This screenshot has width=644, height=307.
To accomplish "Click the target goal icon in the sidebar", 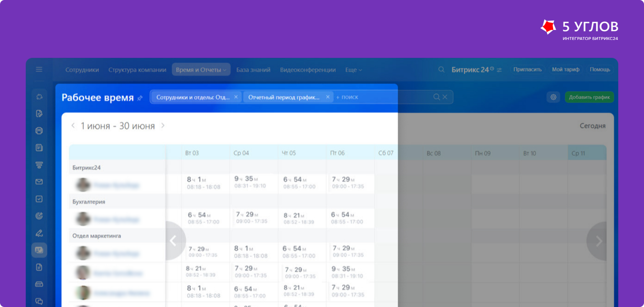I will (39, 216).
